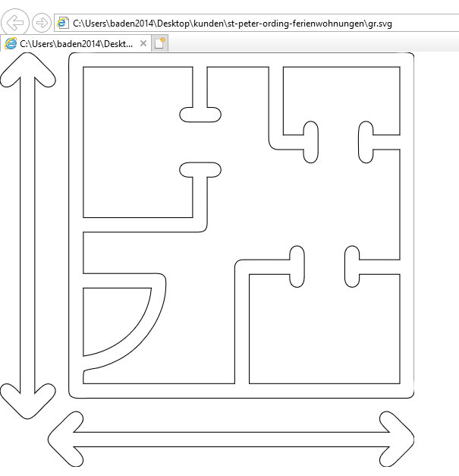Click the horizontal arrow's right arrowhead
Screen dimensions: 459x476
coord(398,440)
